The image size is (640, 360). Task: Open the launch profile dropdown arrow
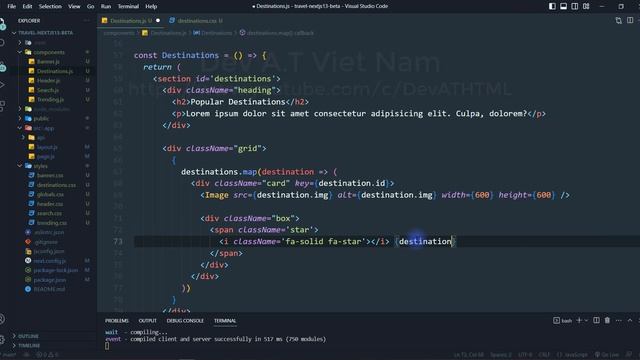587,320
